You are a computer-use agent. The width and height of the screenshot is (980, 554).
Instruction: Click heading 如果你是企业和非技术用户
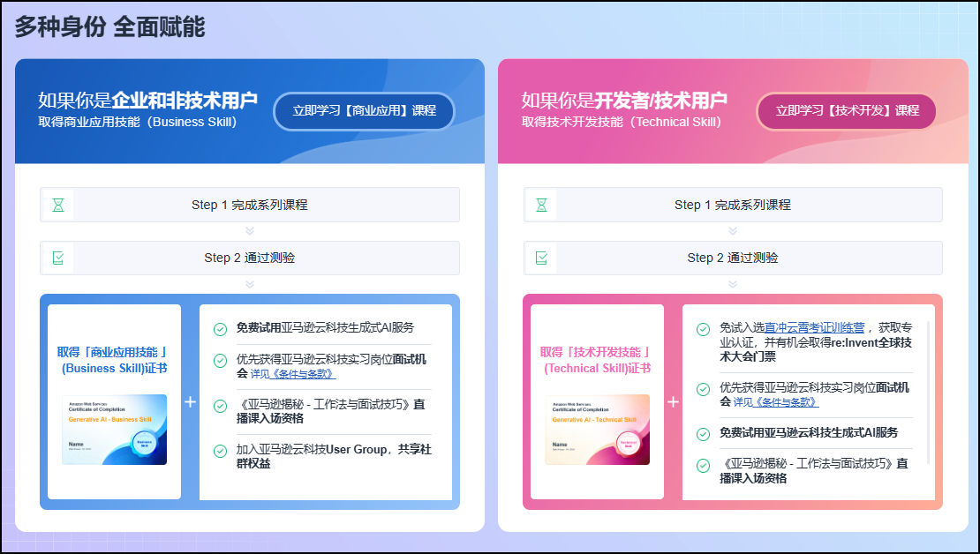[147, 100]
